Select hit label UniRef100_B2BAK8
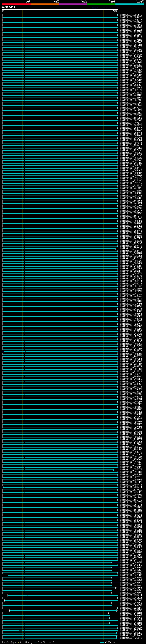 click(131, 424)
